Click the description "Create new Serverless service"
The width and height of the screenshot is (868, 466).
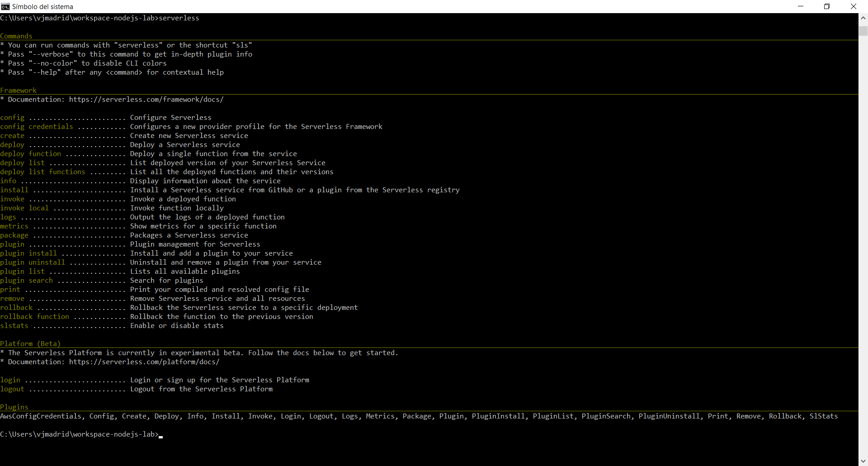189,136
